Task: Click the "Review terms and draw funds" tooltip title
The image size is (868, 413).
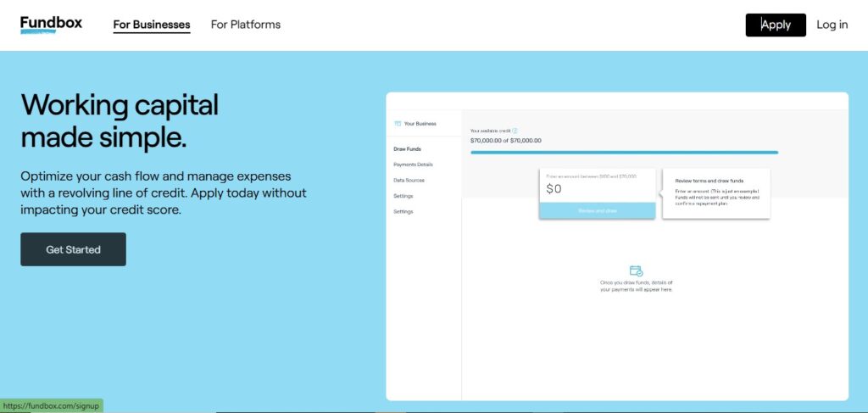Action: click(x=709, y=181)
